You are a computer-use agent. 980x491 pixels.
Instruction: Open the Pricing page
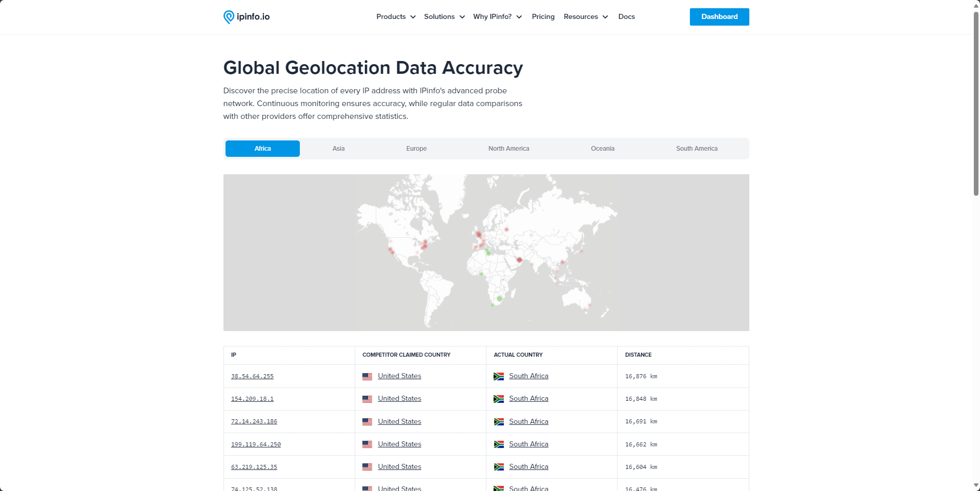coord(543,16)
